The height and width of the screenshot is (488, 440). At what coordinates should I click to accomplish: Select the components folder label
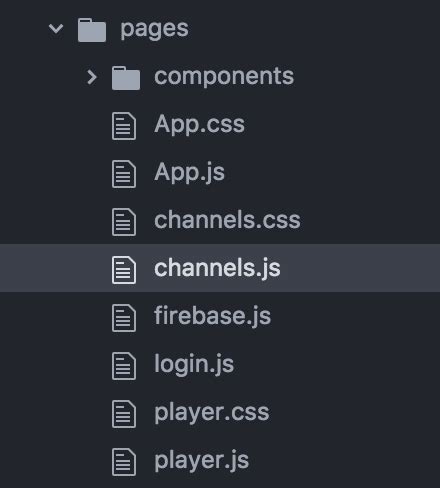pos(224,77)
